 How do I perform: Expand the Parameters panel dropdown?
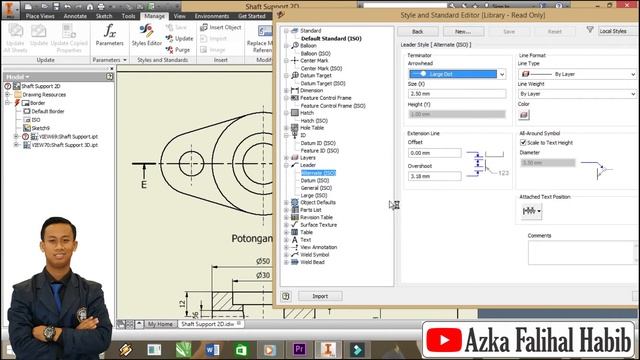pyautogui.click(x=109, y=60)
